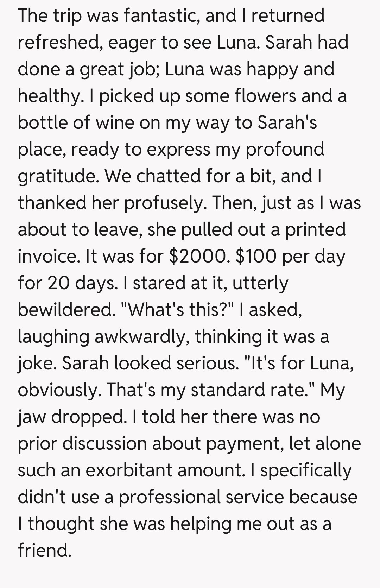The height and width of the screenshot is (588, 380).
Task: Click the word "serious"
Action: (x=207, y=363)
